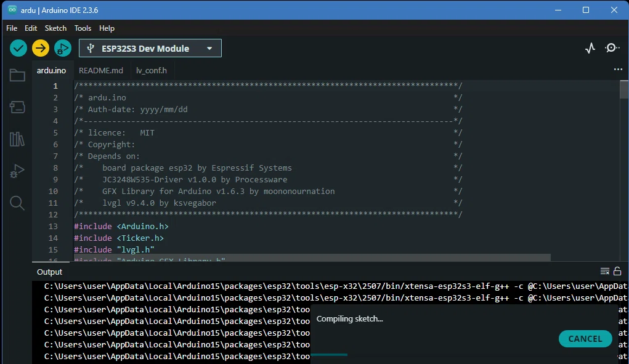Open the Boards Manager sidebar icon
Image resolution: width=629 pixels, height=364 pixels.
point(17,107)
